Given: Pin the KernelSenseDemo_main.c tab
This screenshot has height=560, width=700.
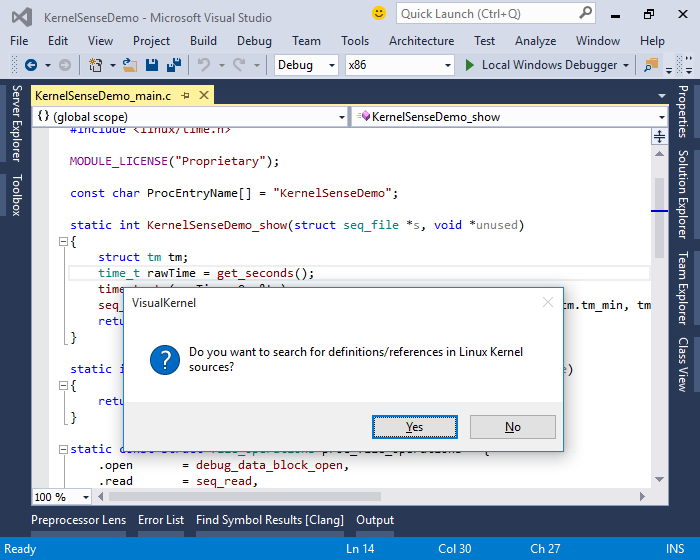Looking at the screenshot, I should (x=186, y=96).
